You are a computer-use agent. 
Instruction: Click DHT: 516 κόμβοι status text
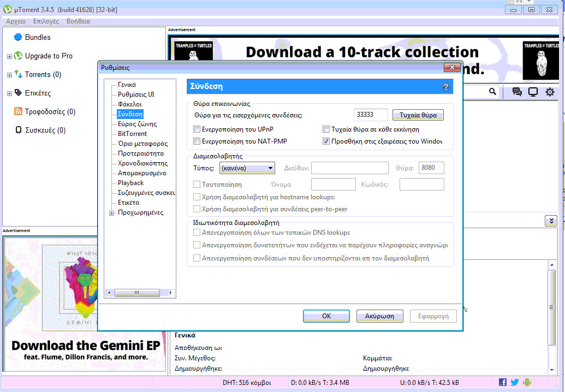point(247,382)
